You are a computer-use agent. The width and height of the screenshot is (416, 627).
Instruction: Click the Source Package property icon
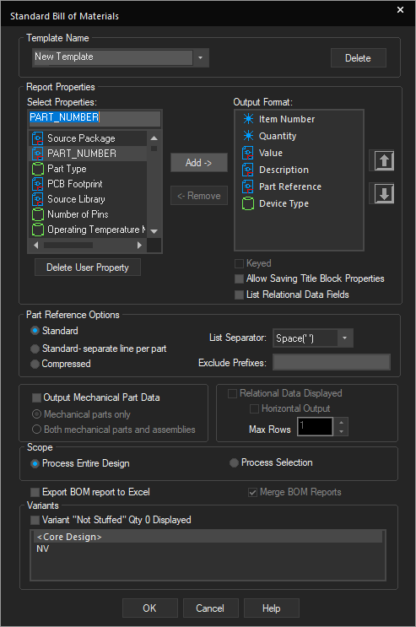[x=38, y=138]
